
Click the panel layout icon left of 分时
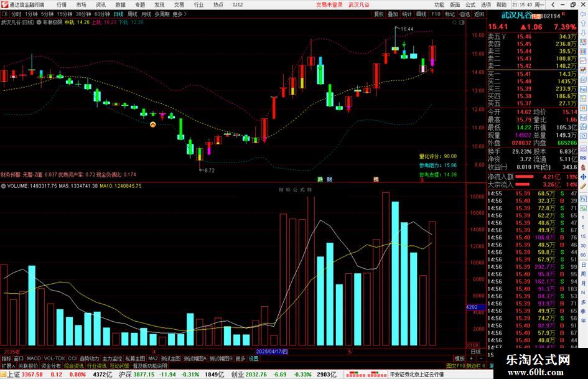coord(5,14)
